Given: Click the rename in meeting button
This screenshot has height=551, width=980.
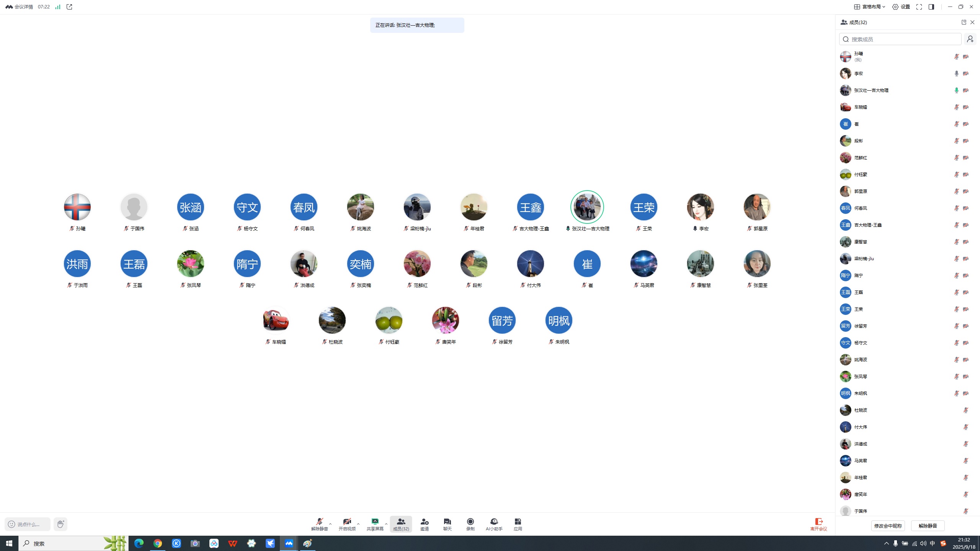Looking at the screenshot, I should 888,526.
